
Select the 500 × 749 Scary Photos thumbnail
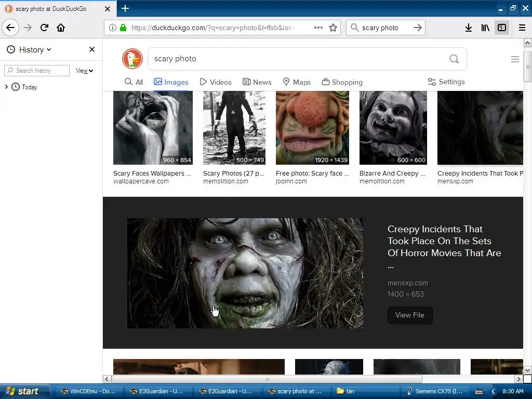click(234, 128)
